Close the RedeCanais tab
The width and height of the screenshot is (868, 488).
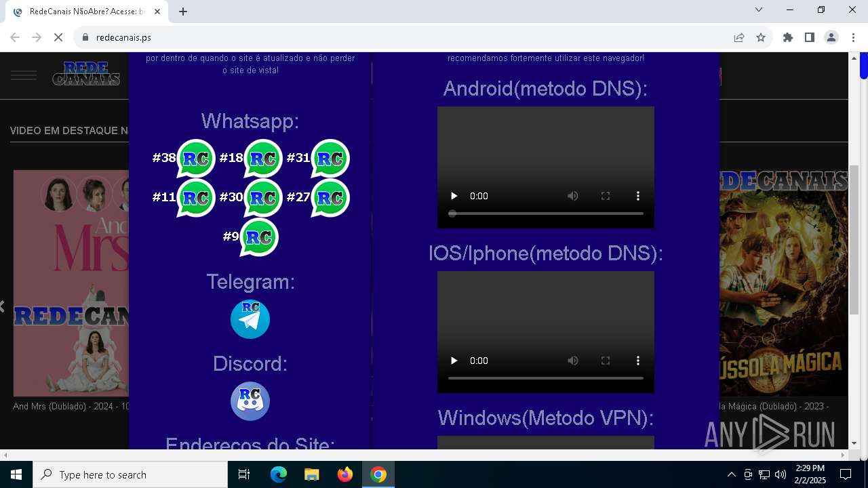(x=157, y=12)
